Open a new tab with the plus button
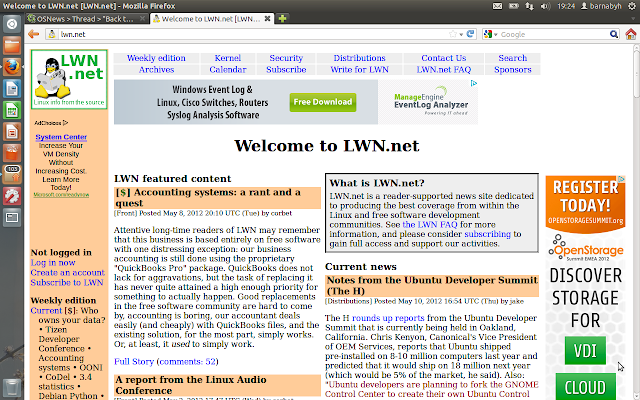The width and height of the screenshot is (640, 400). pos(282,18)
